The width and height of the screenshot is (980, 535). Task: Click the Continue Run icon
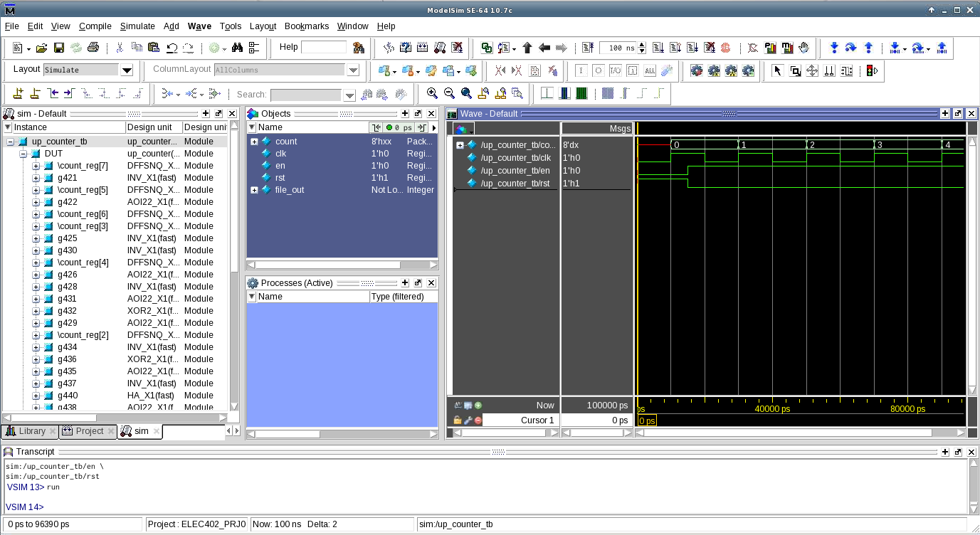click(675, 48)
